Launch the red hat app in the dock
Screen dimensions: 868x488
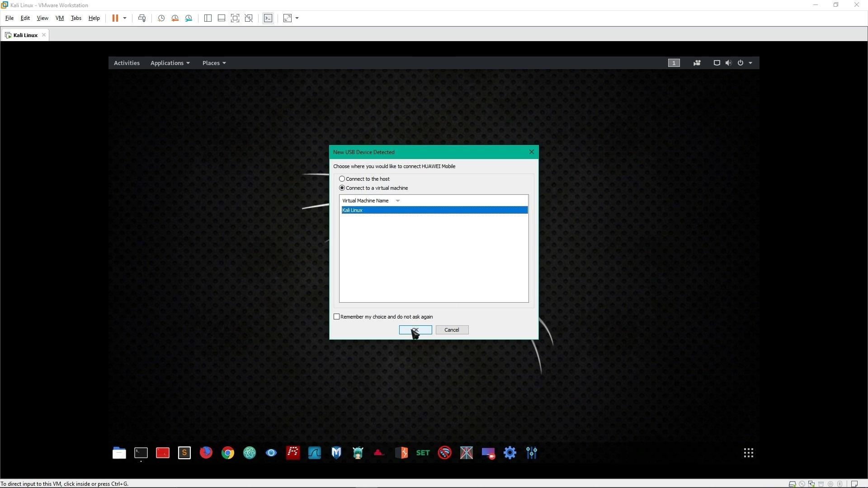[380, 453]
